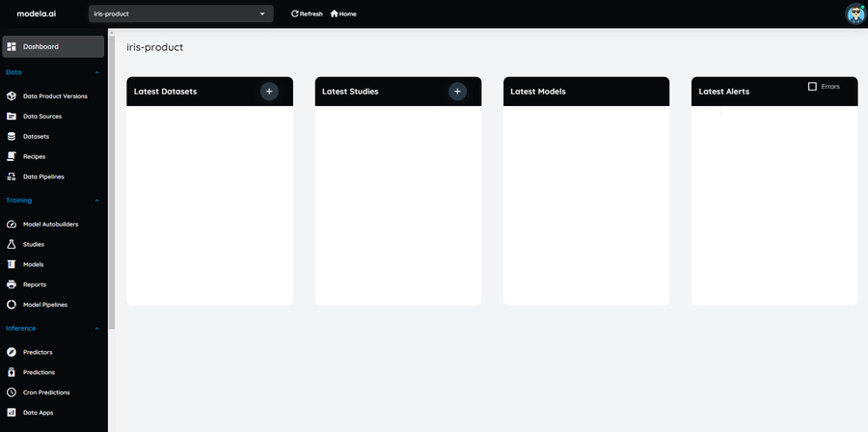Click the Studies flask icon
Image resolution: width=868 pixels, height=432 pixels.
[x=12, y=245]
